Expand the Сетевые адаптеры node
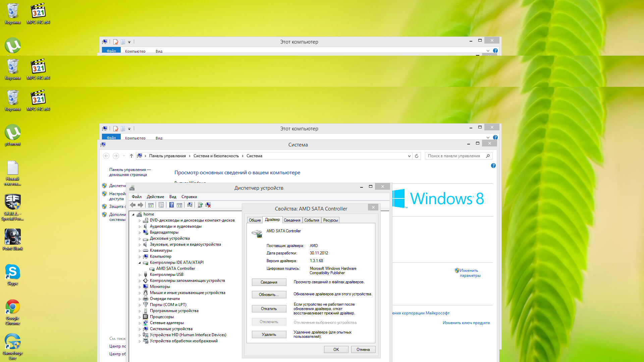Viewport: 644px width, 362px height. (x=140, y=323)
